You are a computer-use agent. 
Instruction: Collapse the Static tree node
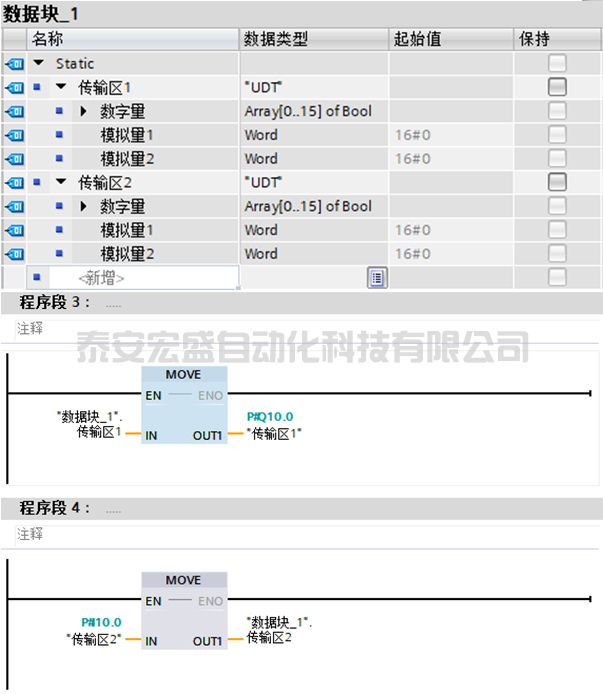click(38, 63)
